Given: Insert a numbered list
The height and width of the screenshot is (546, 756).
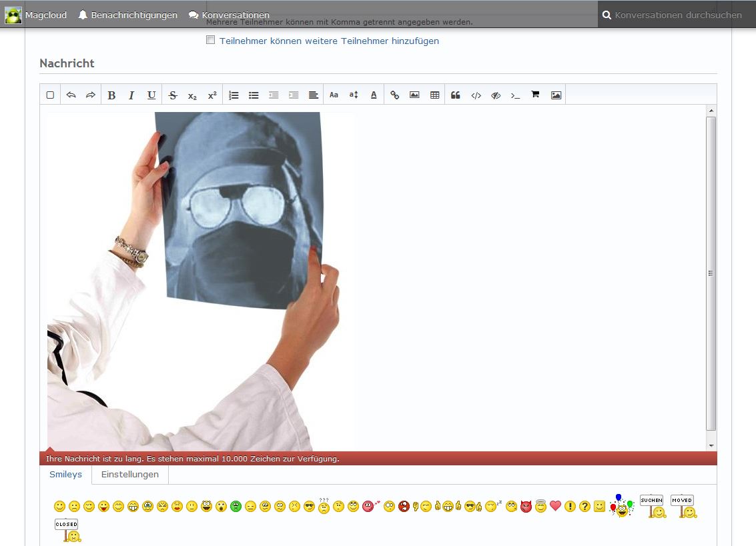Looking at the screenshot, I should [234, 95].
